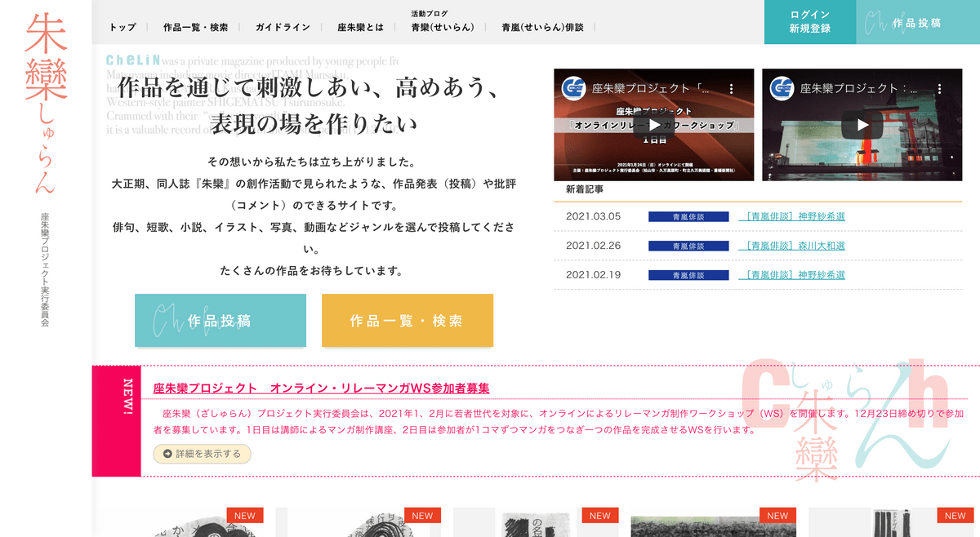Open the [青嵐俳談]森川大和選 article
This screenshot has width=980, height=537.
(x=791, y=246)
